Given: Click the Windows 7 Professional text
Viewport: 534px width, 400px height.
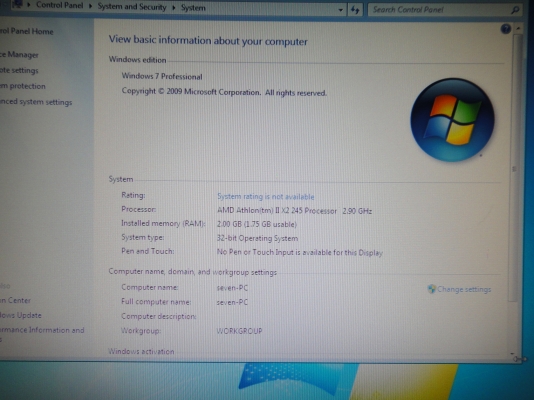Looking at the screenshot, I should tap(162, 76).
